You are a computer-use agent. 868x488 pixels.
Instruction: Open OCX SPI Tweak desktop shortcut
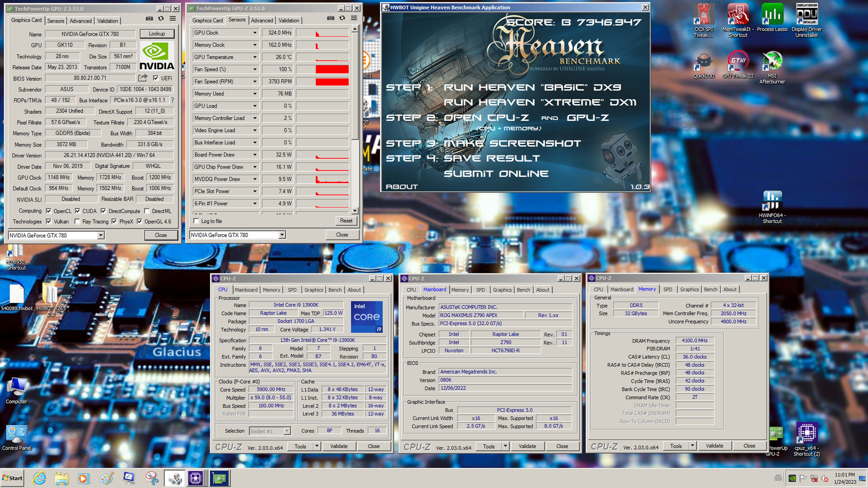tap(703, 20)
